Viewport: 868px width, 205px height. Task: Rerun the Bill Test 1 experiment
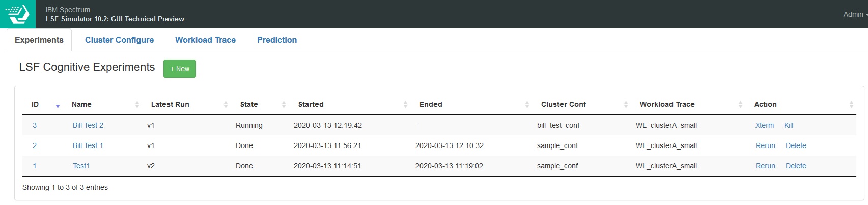765,145
